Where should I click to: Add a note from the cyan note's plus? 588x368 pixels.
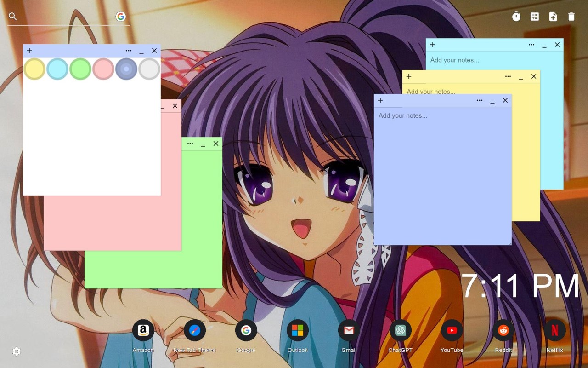[432, 45]
